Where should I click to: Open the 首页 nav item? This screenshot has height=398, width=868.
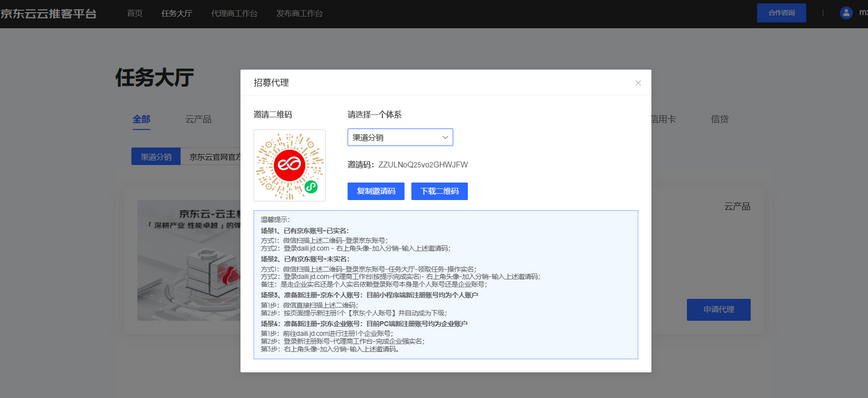click(135, 13)
